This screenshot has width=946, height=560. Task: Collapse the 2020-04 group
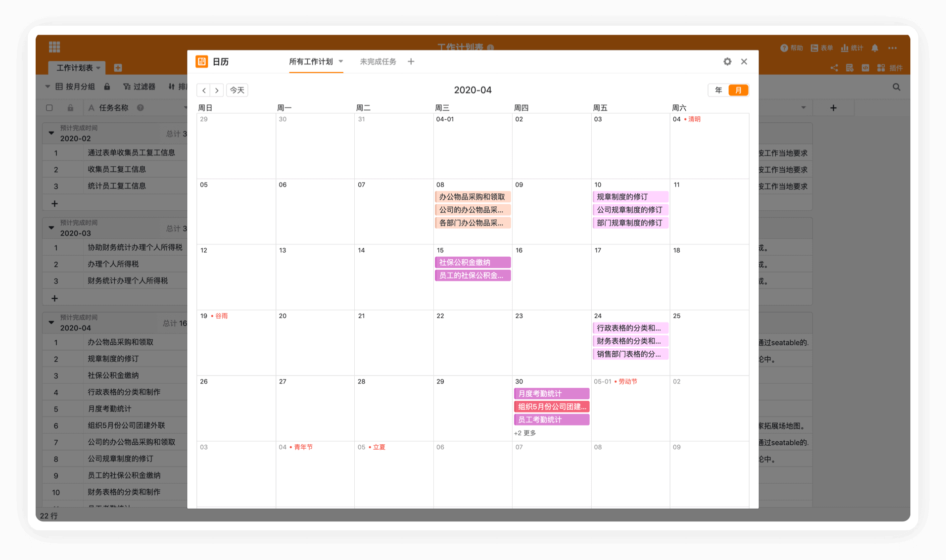tap(51, 323)
